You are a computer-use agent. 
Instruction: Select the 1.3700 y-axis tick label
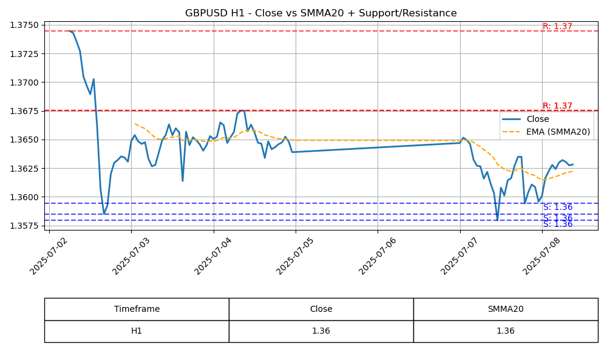24,83
